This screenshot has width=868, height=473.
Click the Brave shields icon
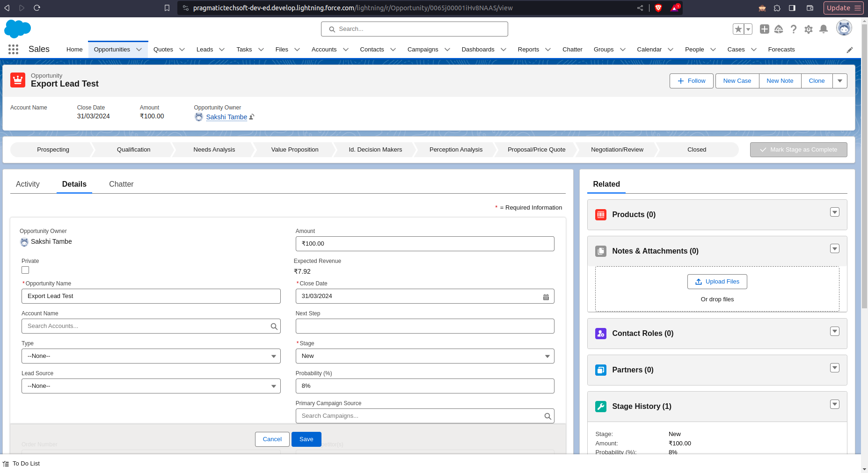coord(658,8)
